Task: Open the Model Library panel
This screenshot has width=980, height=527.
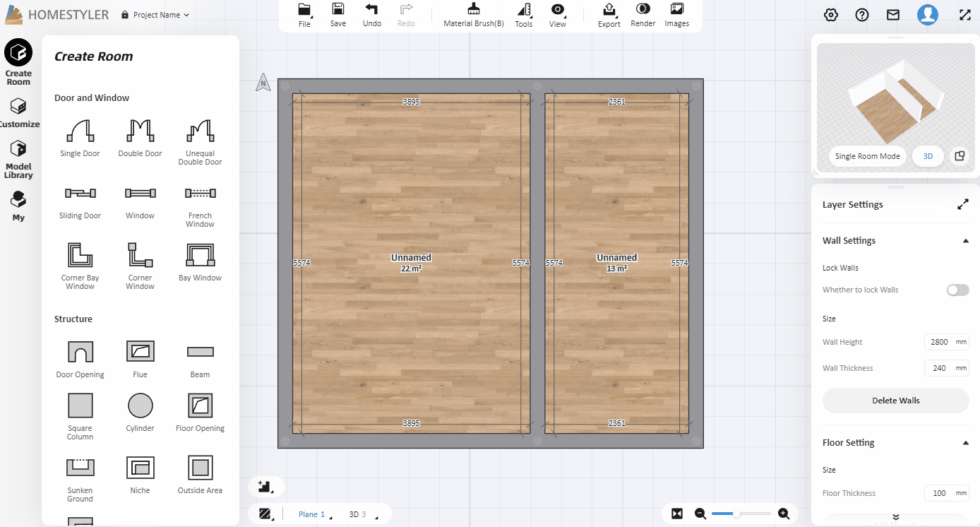Action: (x=18, y=158)
